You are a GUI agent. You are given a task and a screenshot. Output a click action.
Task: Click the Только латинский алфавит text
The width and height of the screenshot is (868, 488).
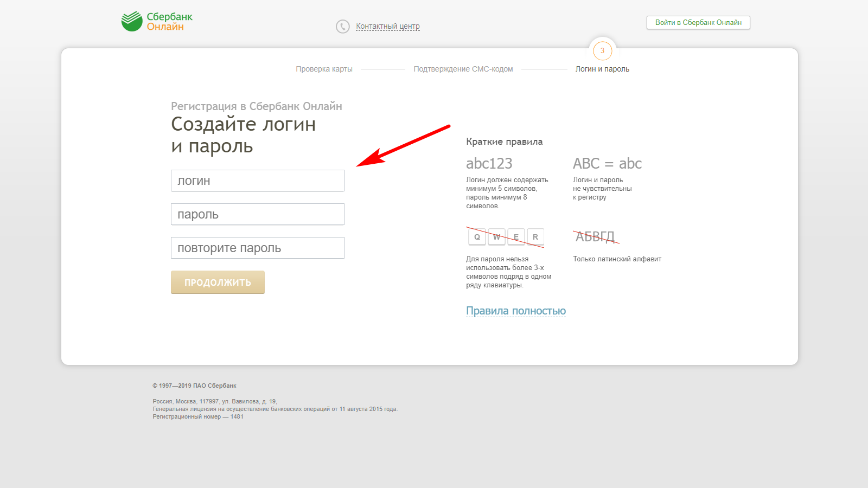tap(617, 259)
